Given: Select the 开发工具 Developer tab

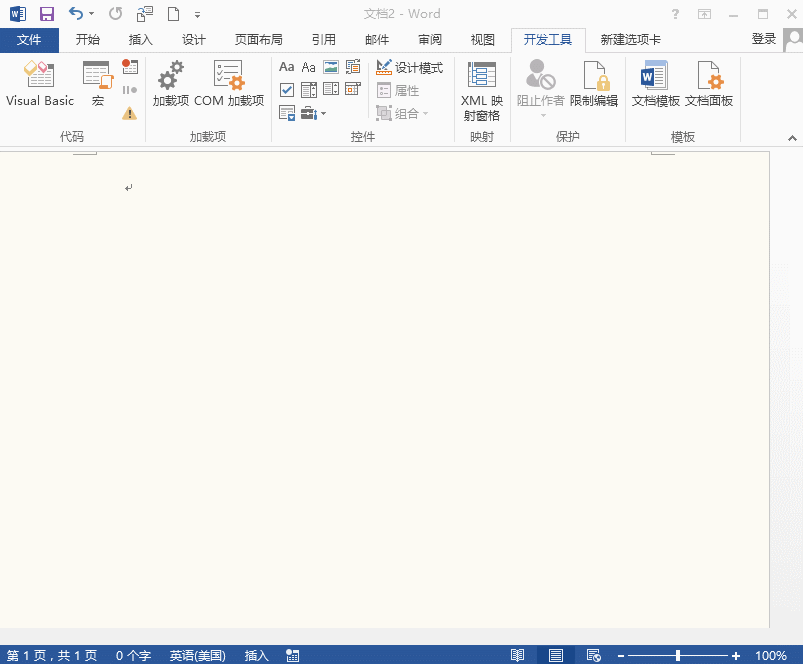Looking at the screenshot, I should click(x=547, y=40).
